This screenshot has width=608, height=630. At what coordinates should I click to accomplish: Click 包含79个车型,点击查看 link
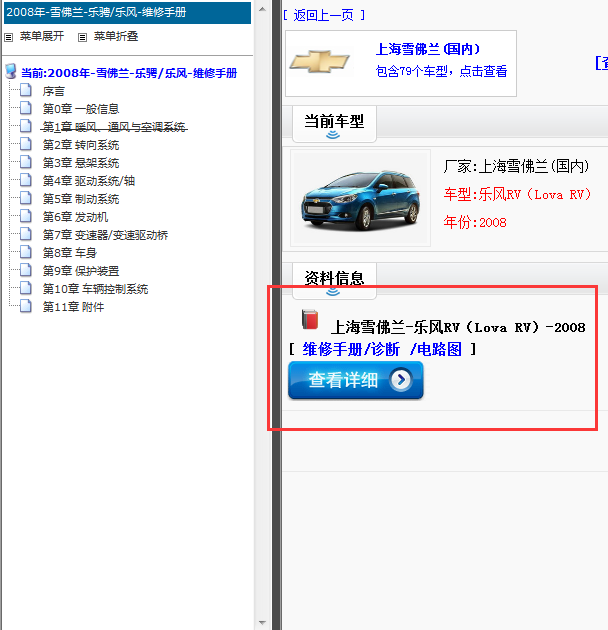pos(441,71)
